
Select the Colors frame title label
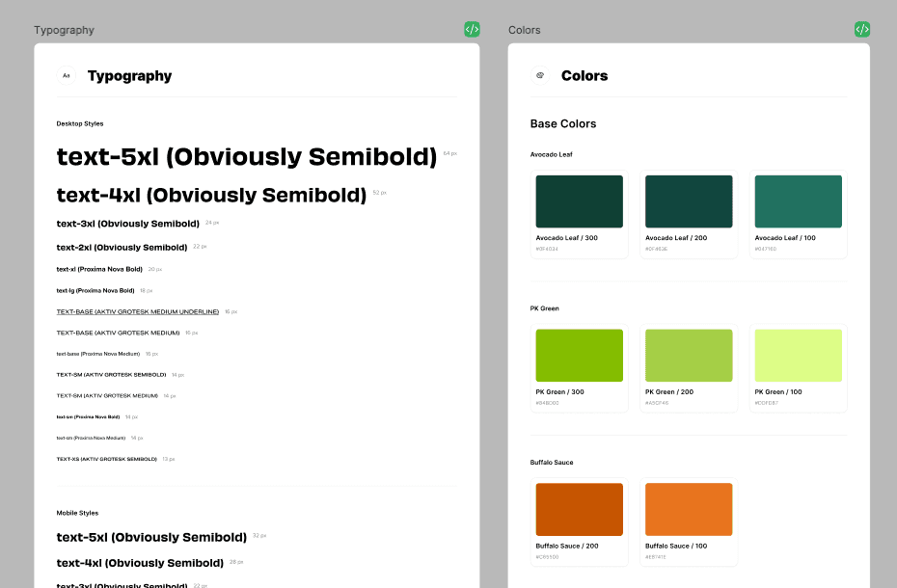524,30
